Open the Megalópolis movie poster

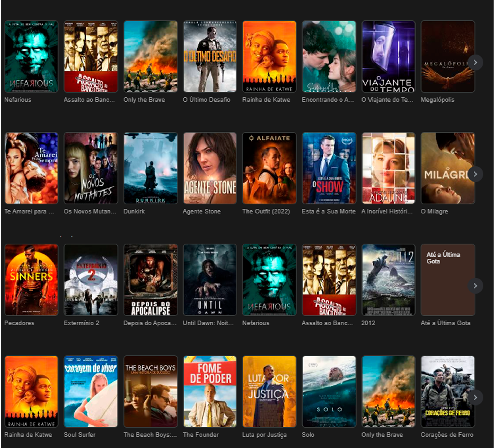448,56
